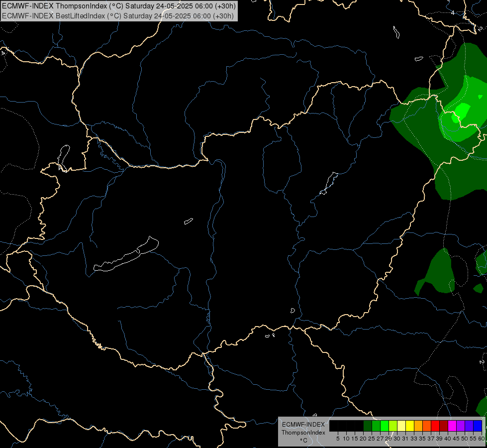Viewport: 487px width, 448px height.
Task: Choose the orange 33-35 legend swatch
Action: coord(418,426)
